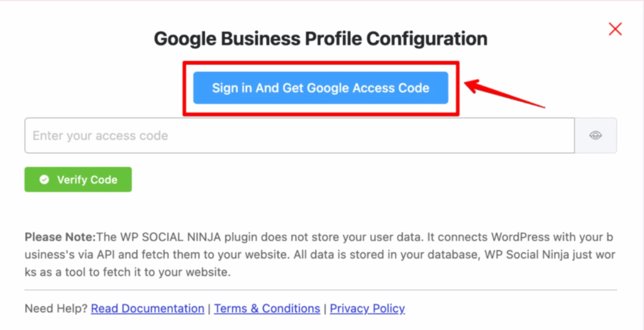Click the bold Please Note label

[60, 238]
